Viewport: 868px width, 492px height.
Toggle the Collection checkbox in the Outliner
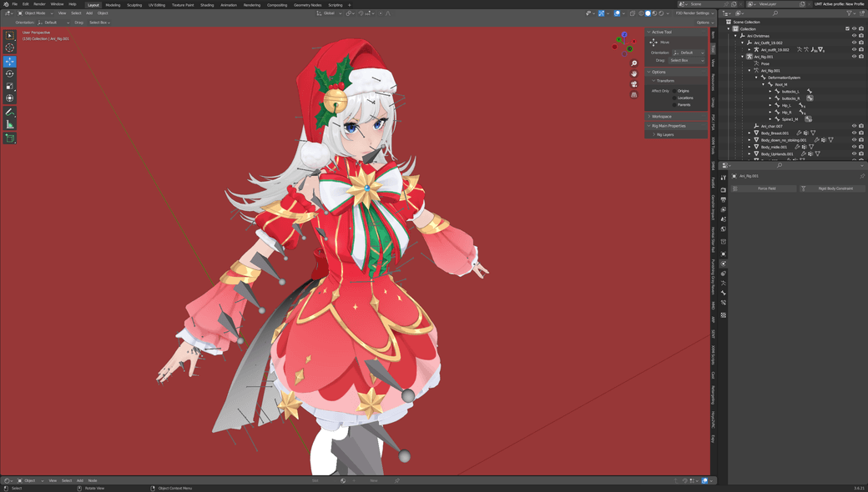[x=847, y=28]
